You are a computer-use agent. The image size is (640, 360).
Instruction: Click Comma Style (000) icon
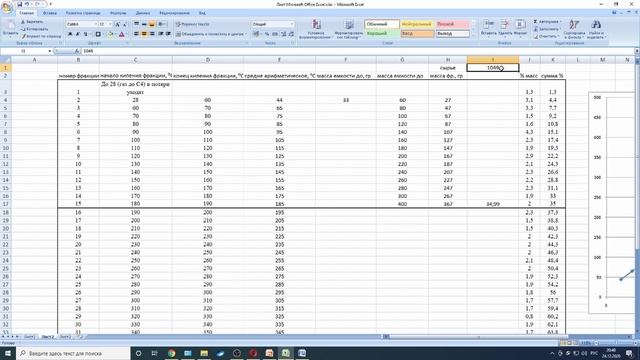[275, 34]
